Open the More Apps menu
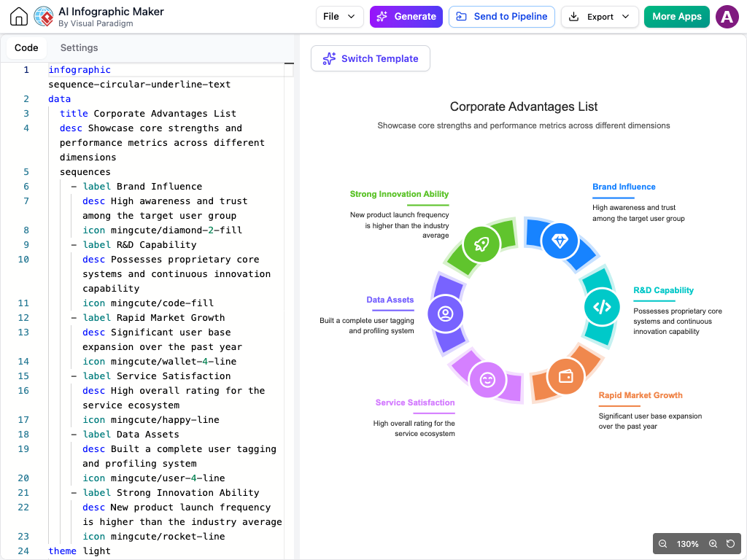Viewport: 747px width, 560px height. tap(676, 17)
